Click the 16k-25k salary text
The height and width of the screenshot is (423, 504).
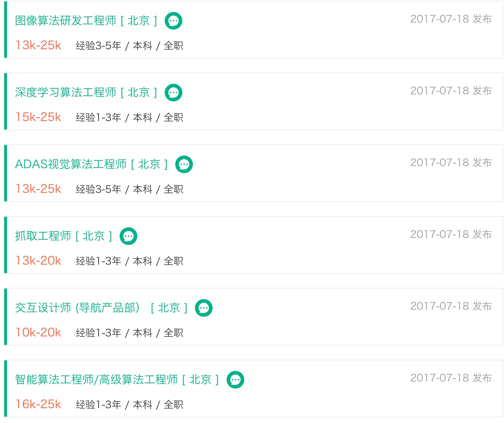[38, 404]
